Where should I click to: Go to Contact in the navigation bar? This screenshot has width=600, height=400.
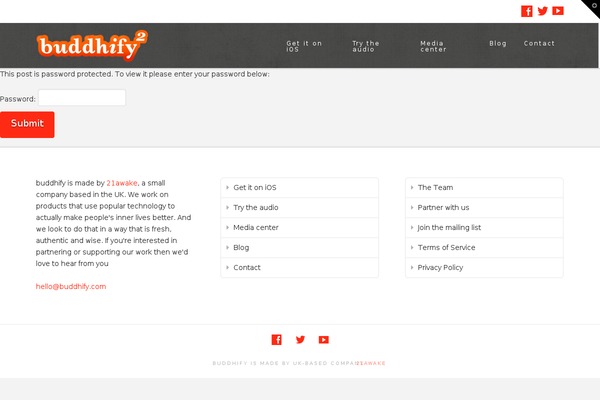(539, 43)
